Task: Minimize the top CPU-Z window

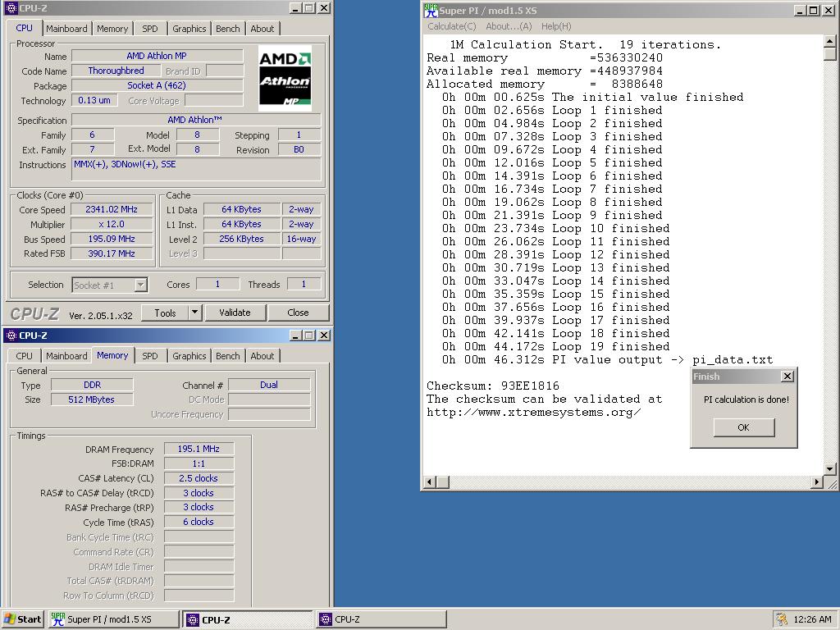Action: tap(295, 8)
